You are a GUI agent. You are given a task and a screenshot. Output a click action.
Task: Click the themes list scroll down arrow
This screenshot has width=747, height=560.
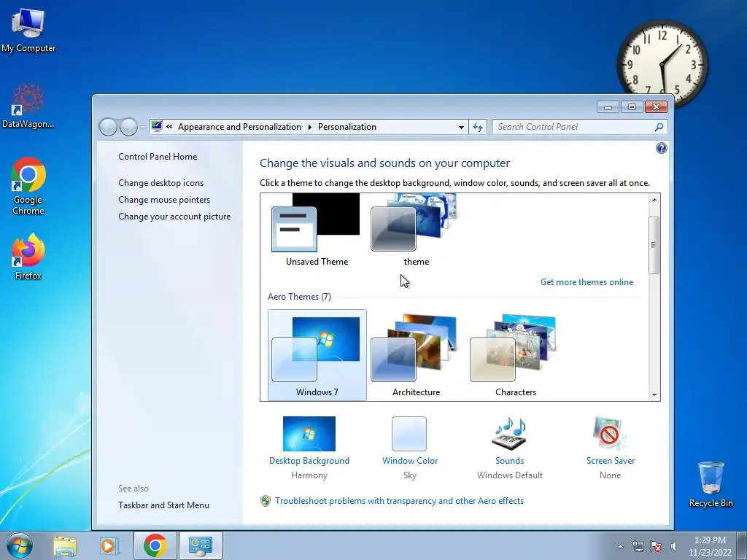point(654,394)
